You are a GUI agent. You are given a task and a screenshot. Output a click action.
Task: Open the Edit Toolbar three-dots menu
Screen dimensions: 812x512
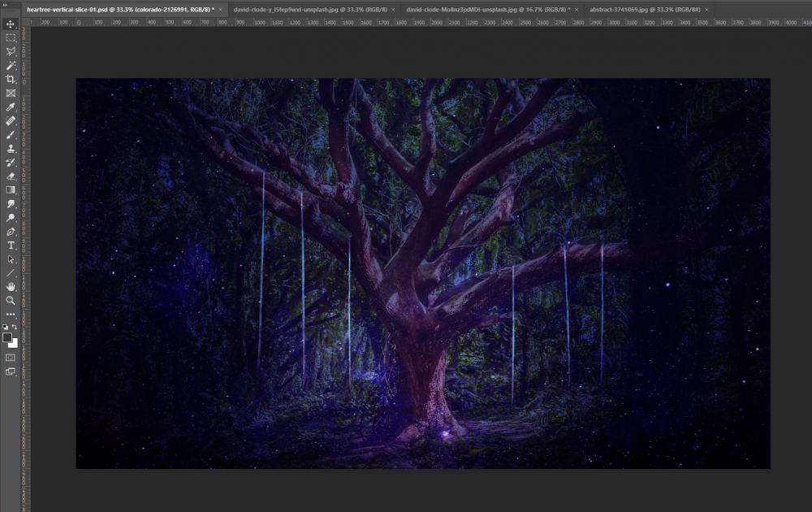point(11,315)
